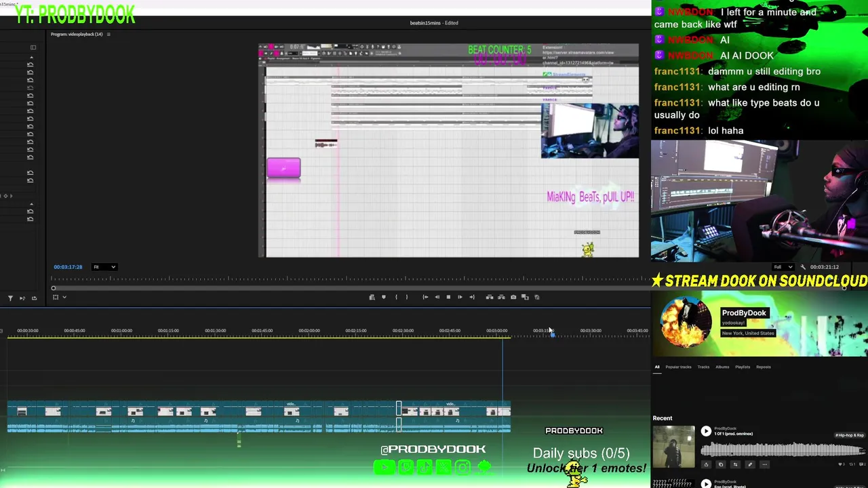Viewport: 868px width, 488px height.
Task: Expand the dropdown chevron beside the marquee icon
Action: (x=64, y=298)
